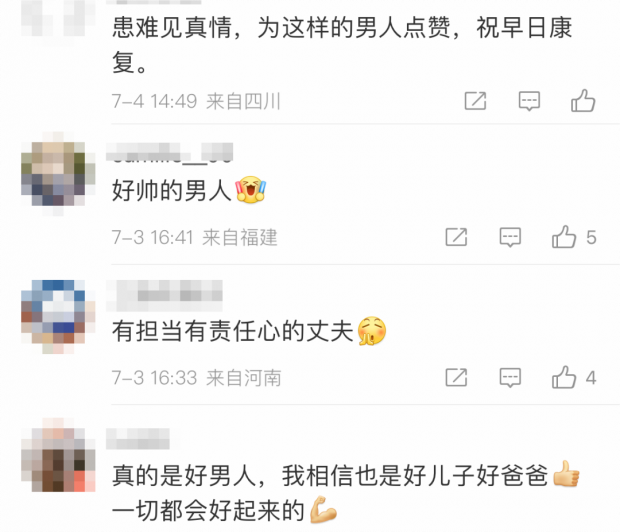Viewport: 620px width, 532px height.
Task: Open the 福建 commenter's avatar
Action: pyautogui.click(x=58, y=174)
